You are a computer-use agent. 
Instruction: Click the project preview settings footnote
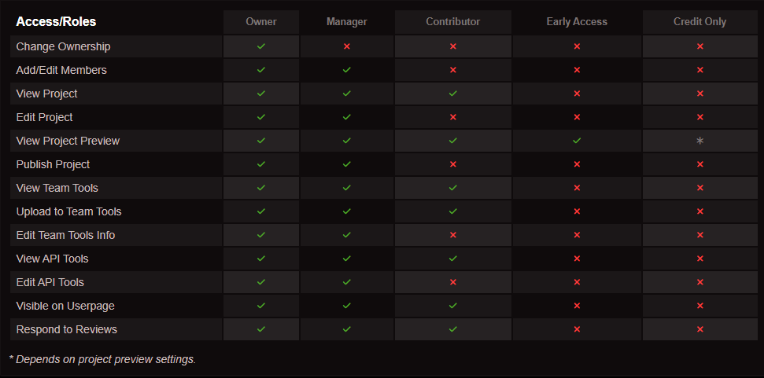(102, 359)
